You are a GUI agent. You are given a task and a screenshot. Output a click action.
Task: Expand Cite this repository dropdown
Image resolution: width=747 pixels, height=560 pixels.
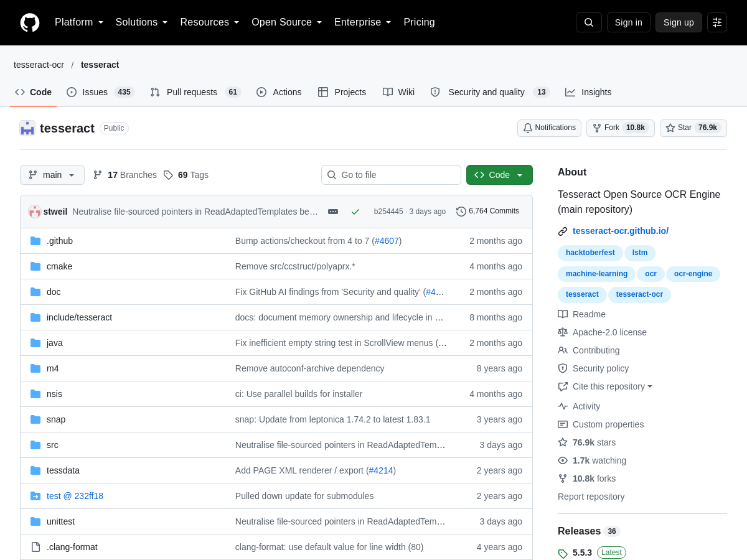(x=606, y=386)
